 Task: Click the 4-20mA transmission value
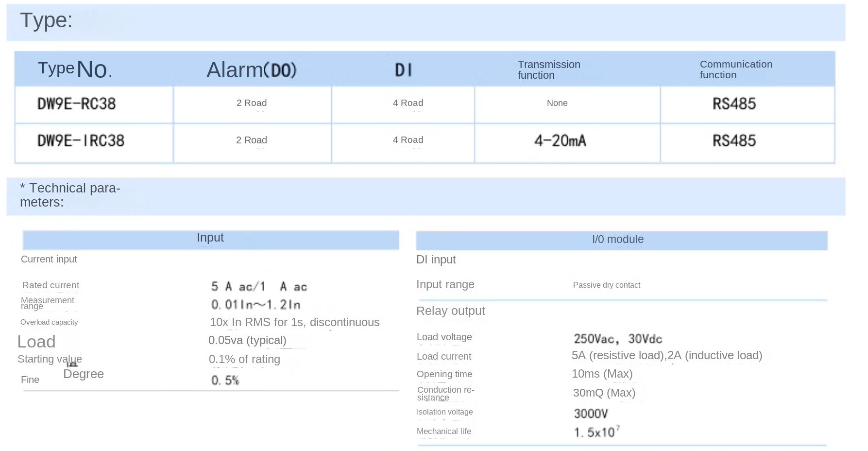coord(560,141)
